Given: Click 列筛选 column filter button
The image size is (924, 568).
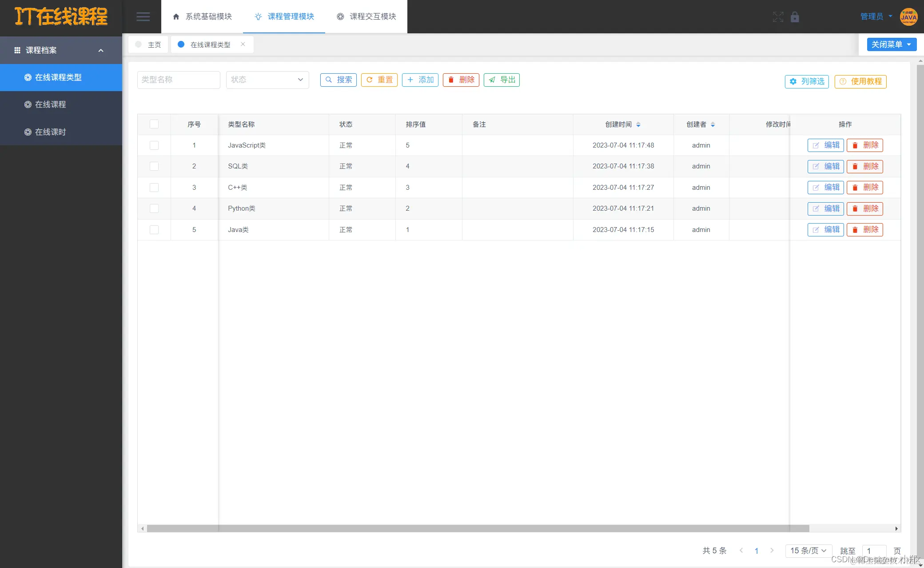Looking at the screenshot, I should [807, 81].
